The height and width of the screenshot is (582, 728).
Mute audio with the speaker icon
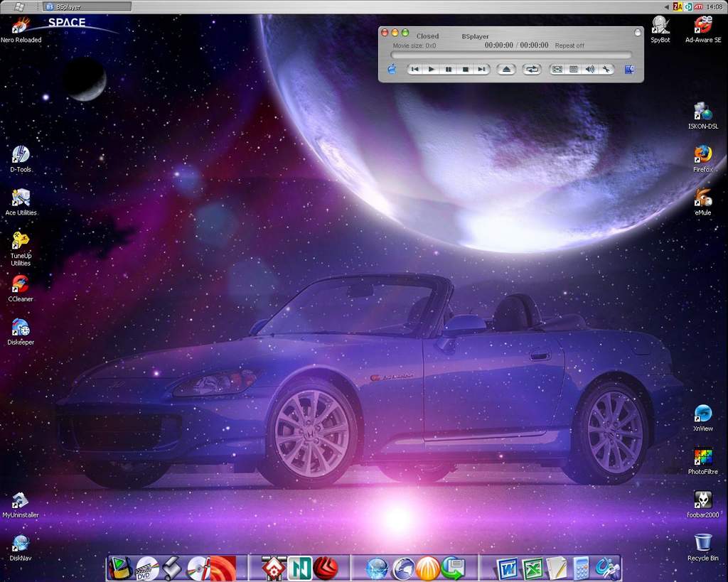click(589, 69)
